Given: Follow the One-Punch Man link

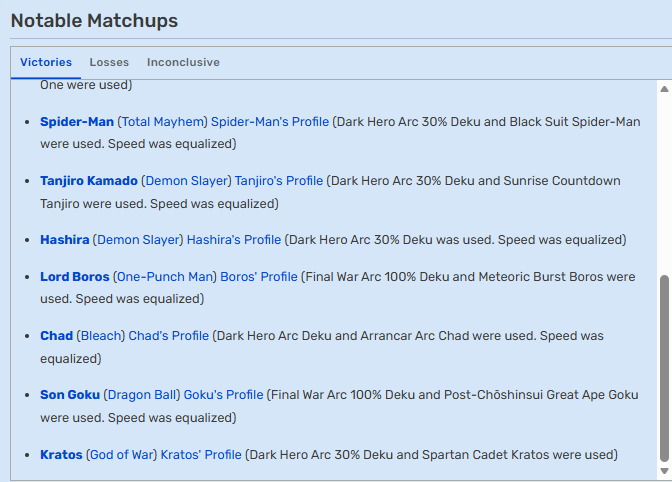Looking at the screenshot, I should [165, 277].
